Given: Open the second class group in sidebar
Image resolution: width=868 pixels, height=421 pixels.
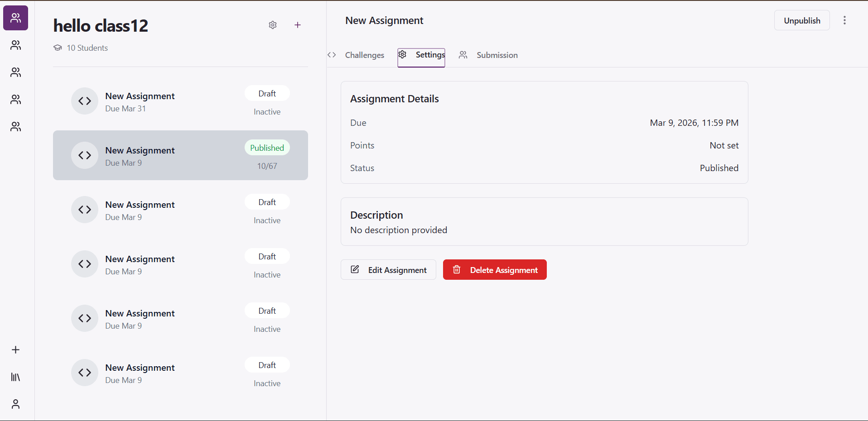Looking at the screenshot, I should click(15, 45).
